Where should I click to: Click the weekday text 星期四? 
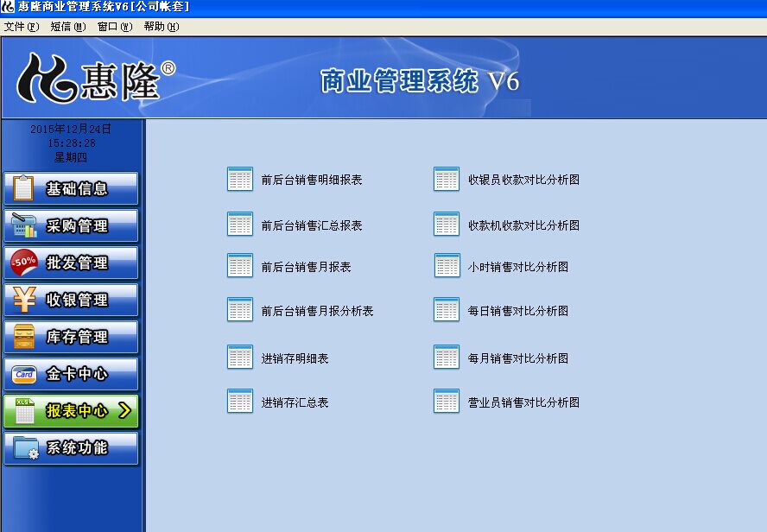71,157
